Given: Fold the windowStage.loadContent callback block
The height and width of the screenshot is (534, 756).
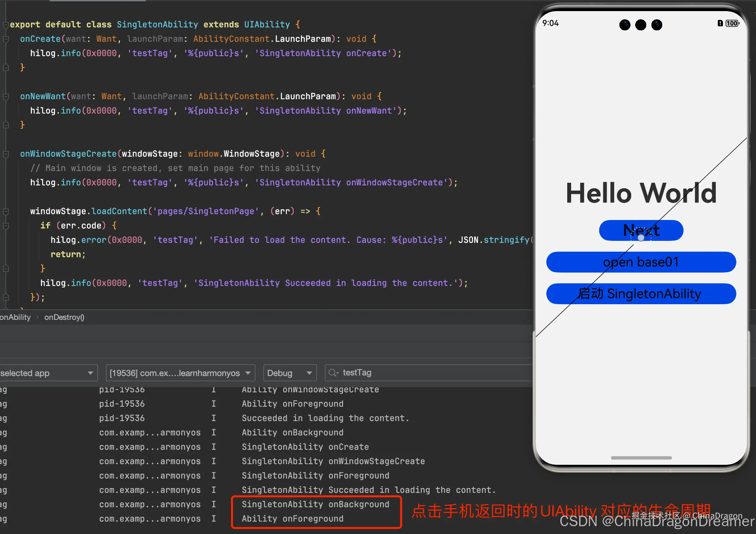Looking at the screenshot, I should [6, 212].
